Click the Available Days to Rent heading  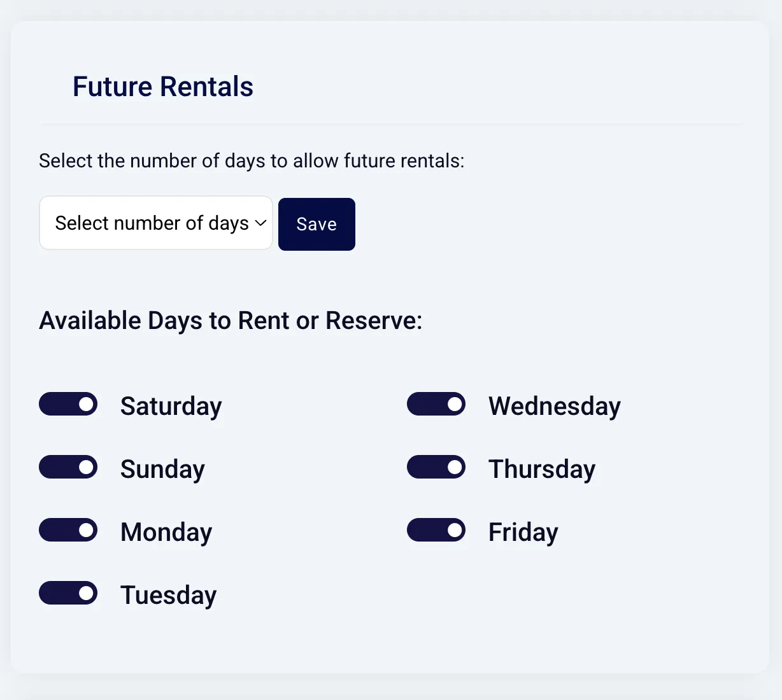click(x=231, y=321)
